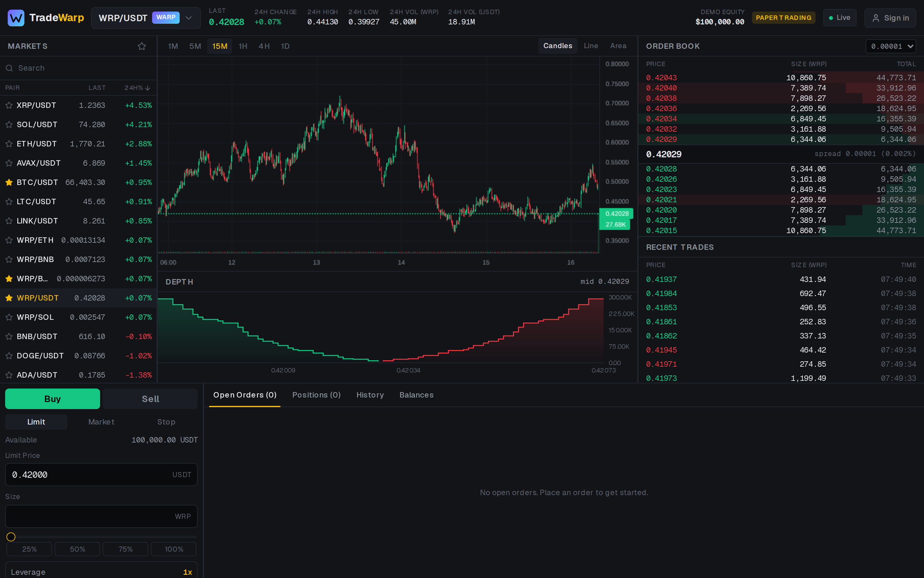Choose Limit order type
The image size is (924, 578).
tap(36, 422)
